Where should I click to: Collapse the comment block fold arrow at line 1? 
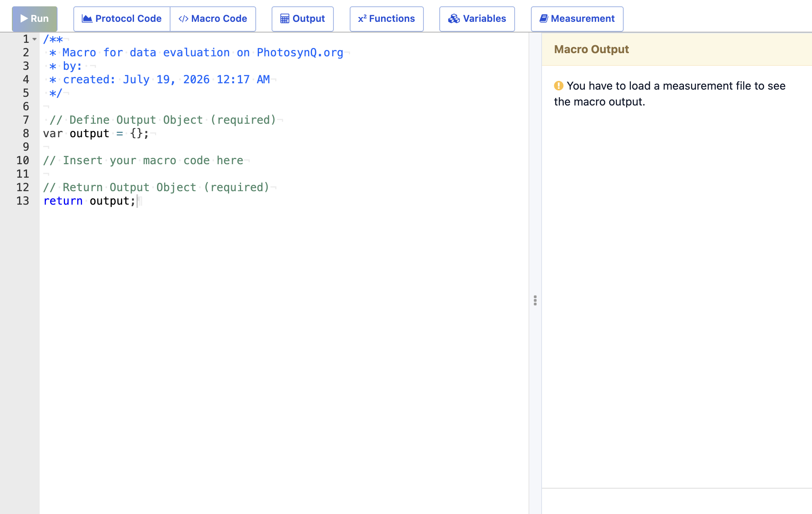(x=35, y=39)
